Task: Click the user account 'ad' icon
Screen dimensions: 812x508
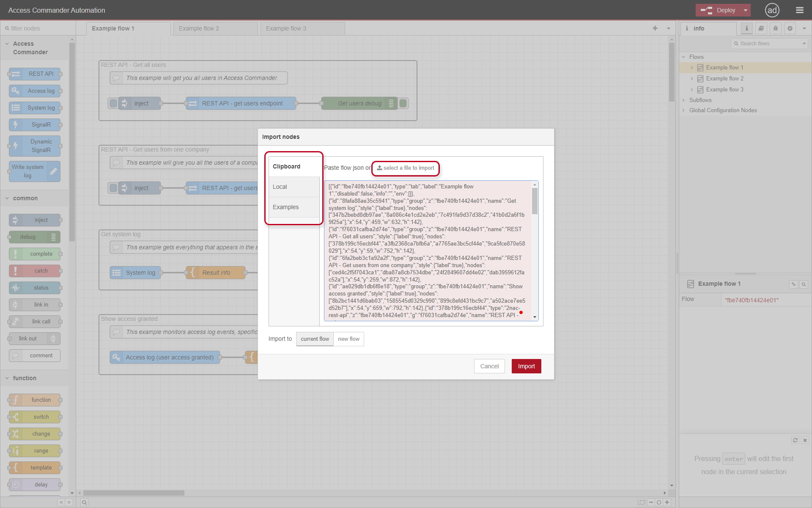Action: coord(772,10)
